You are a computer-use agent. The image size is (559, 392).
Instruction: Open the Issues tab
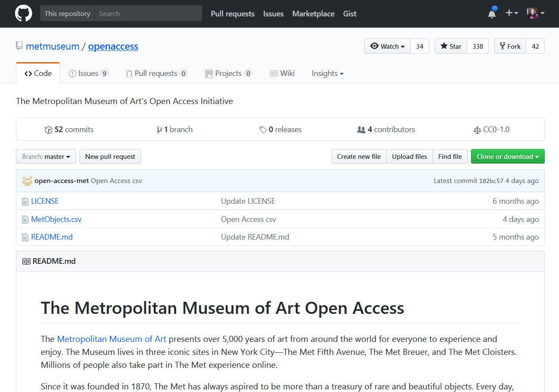pos(88,73)
